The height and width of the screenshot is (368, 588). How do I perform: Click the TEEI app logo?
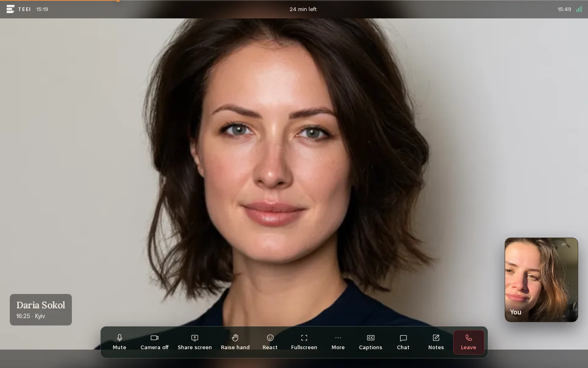coord(19,9)
